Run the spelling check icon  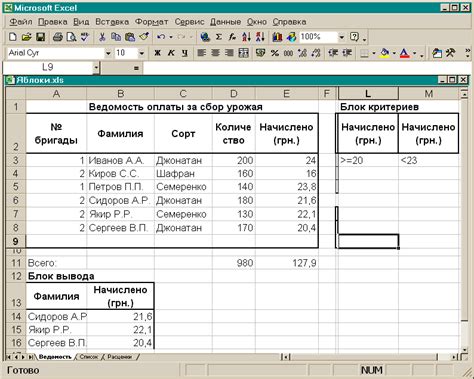point(85,37)
